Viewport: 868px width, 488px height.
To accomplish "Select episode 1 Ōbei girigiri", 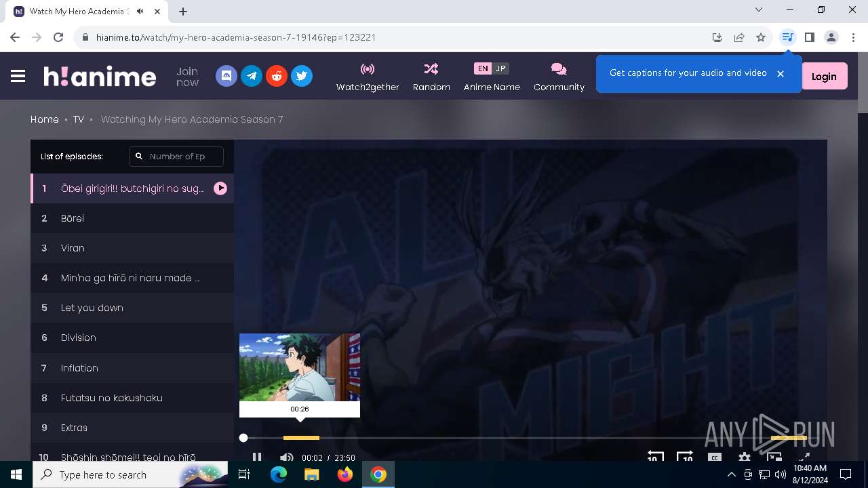I will click(132, 188).
